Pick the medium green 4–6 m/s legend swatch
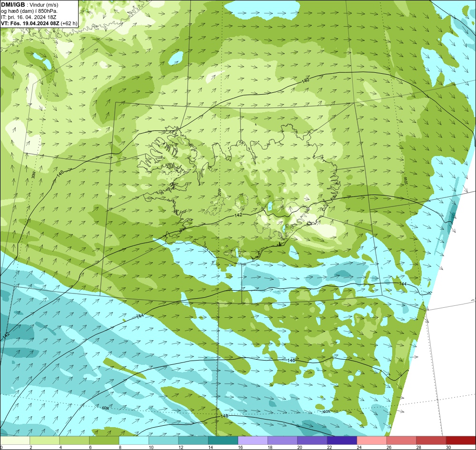Viewport: 476px width, 450px height. (x=74, y=440)
